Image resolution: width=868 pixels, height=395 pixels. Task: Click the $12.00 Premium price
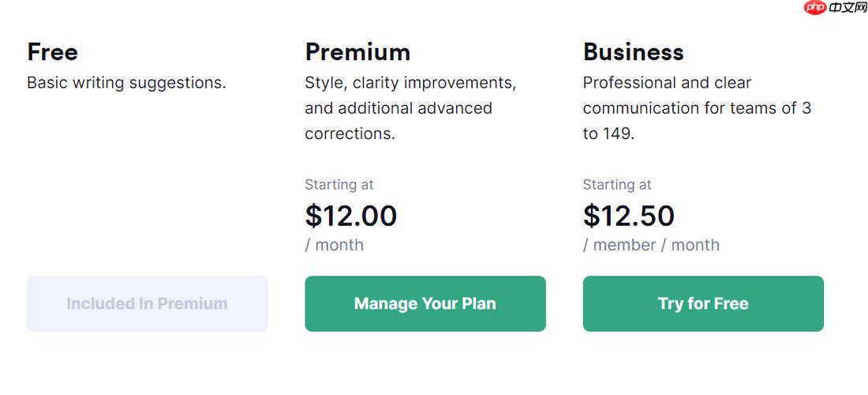(x=351, y=216)
